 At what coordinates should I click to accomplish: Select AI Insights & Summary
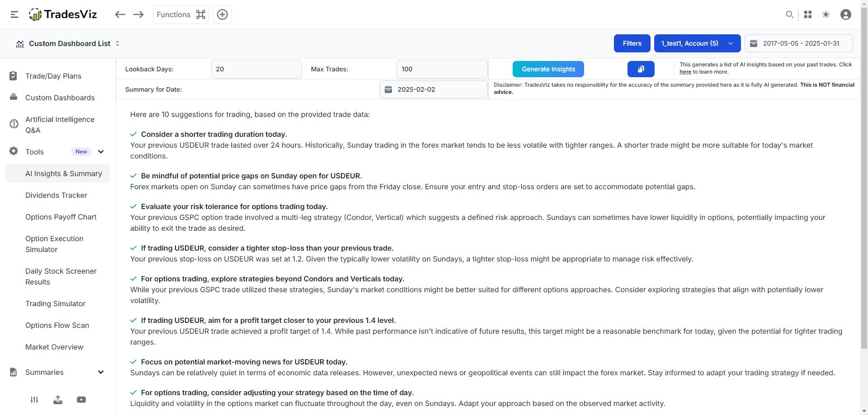coord(58,173)
